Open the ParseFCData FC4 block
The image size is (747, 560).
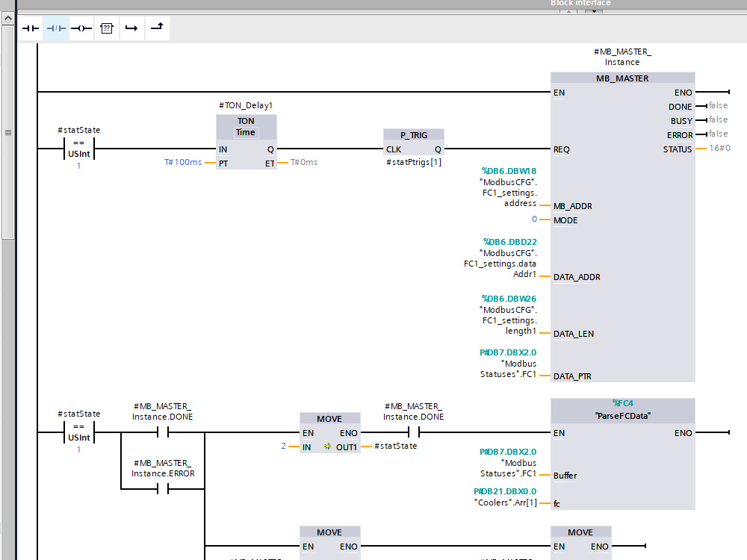[x=622, y=411]
